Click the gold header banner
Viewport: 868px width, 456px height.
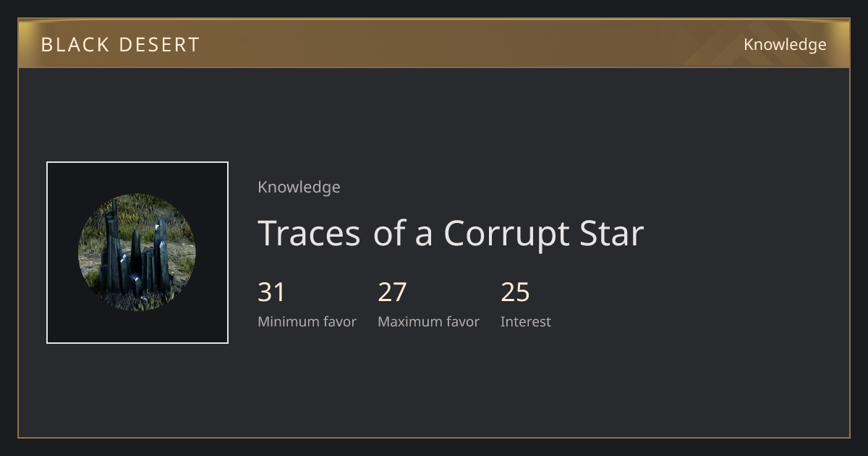[434, 43]
